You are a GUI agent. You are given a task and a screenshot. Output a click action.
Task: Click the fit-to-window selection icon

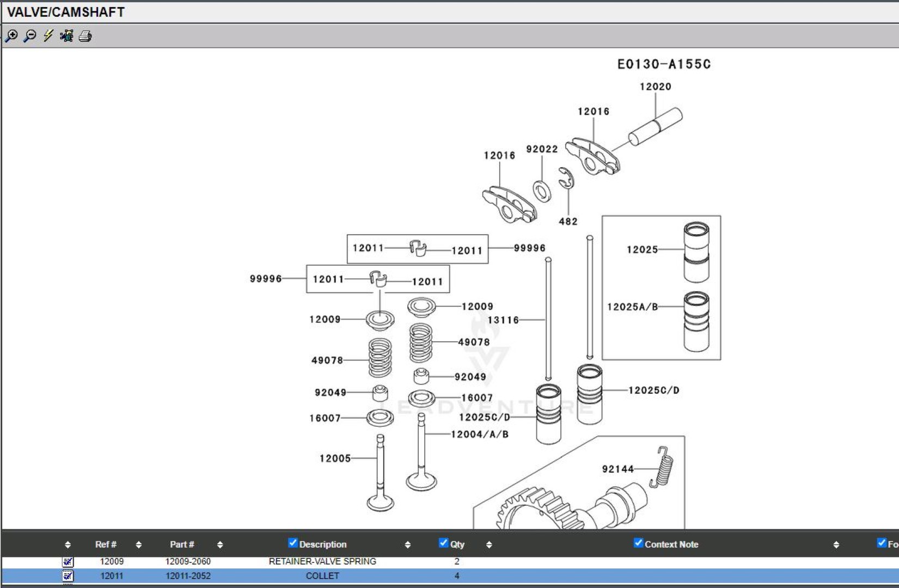coord(66,36)
